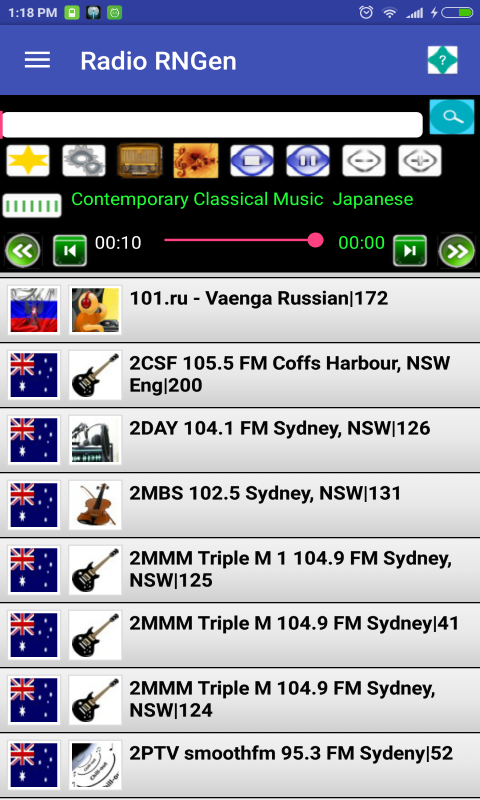480x800 pixels.
Task: Decrease volume with the minus icon
Action: [x=364, y=160]
